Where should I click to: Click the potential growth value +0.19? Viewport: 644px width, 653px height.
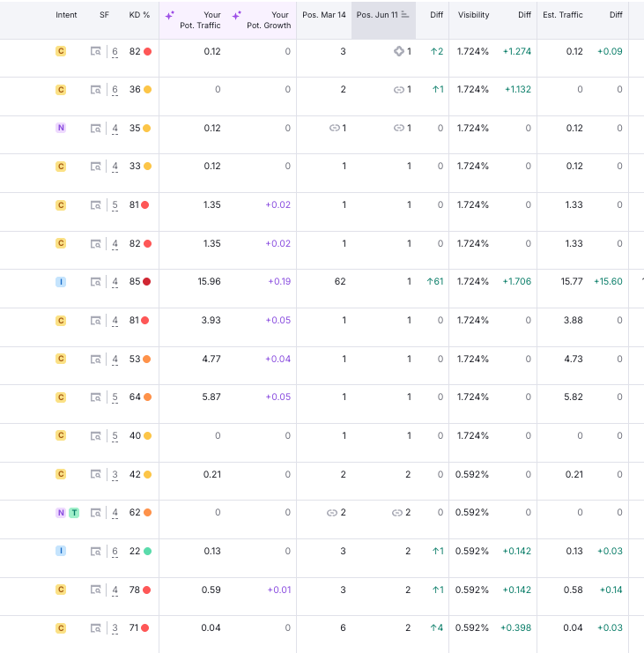(279, 282)
